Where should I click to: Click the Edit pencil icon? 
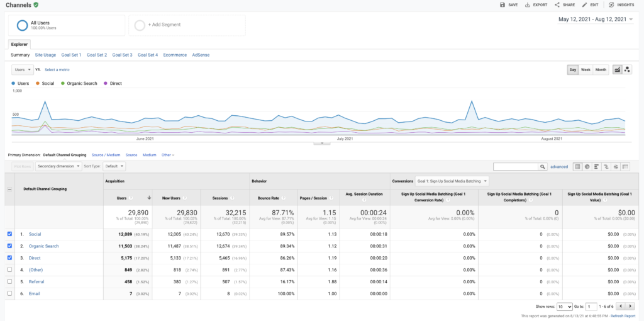[584, 5]
